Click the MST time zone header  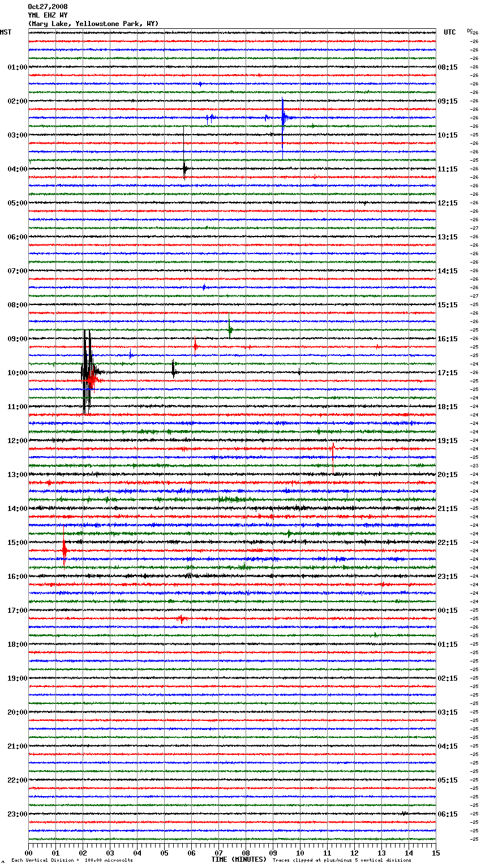point(6,32)
